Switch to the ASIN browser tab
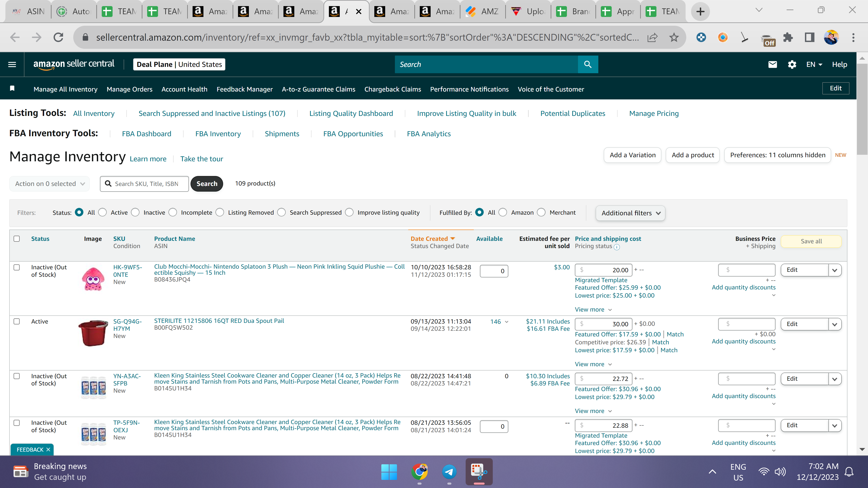The image size is (868, 488). click(x=28, y=12)
